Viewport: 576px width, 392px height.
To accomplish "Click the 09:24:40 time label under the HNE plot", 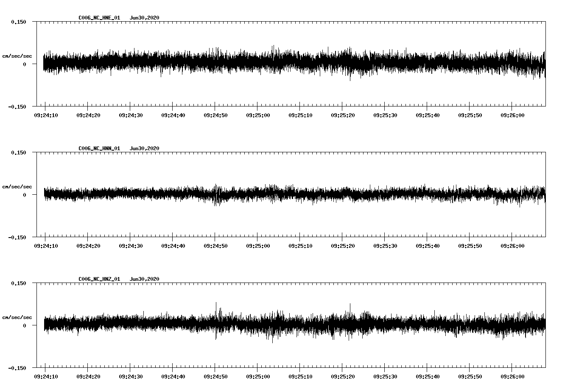I will tap(173, 115).
